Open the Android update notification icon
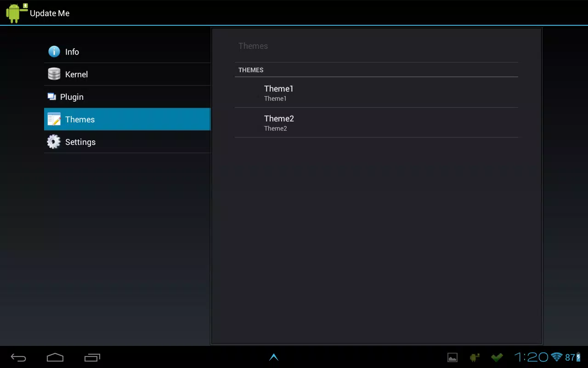Image resolution: width=588 pixels, height=368 pixels. coord(475,357)
